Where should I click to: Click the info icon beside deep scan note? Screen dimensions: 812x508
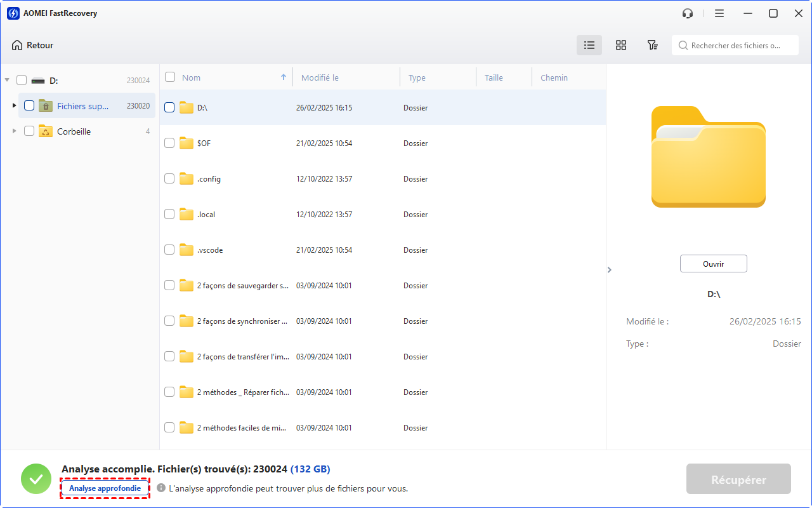161,488
